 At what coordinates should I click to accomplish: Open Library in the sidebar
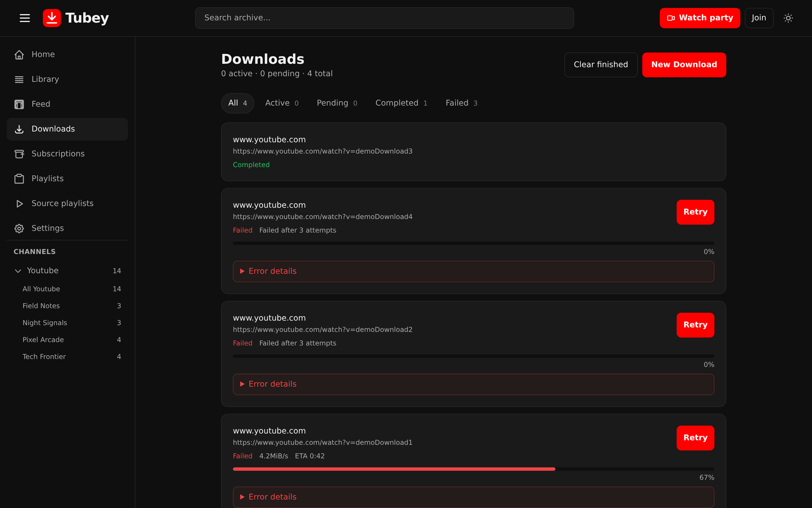click(67, 80)
